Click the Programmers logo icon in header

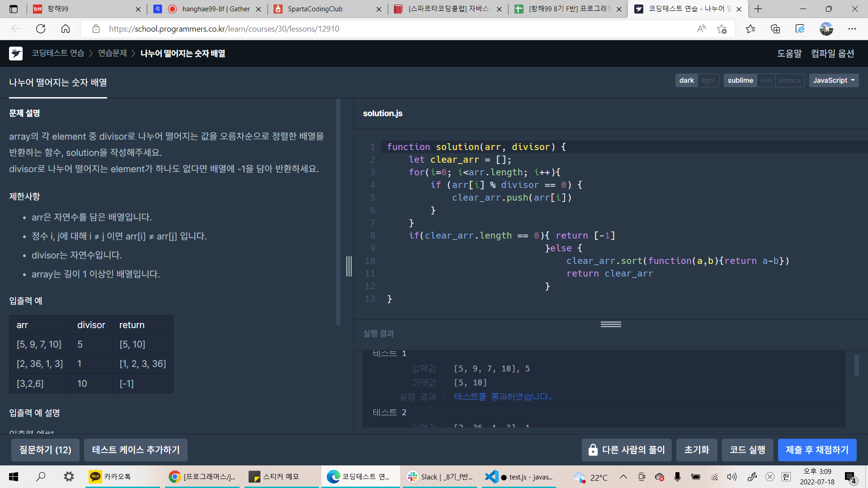(x=16, y=53)
